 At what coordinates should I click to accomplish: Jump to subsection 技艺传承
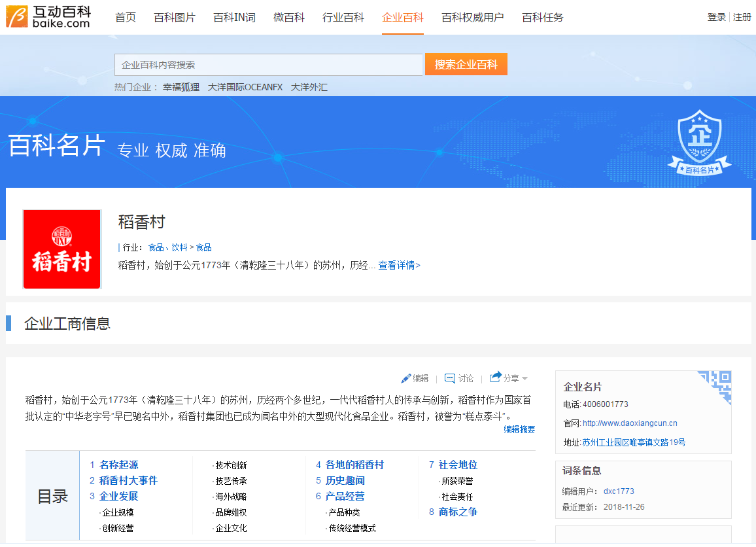click(231, 481)
